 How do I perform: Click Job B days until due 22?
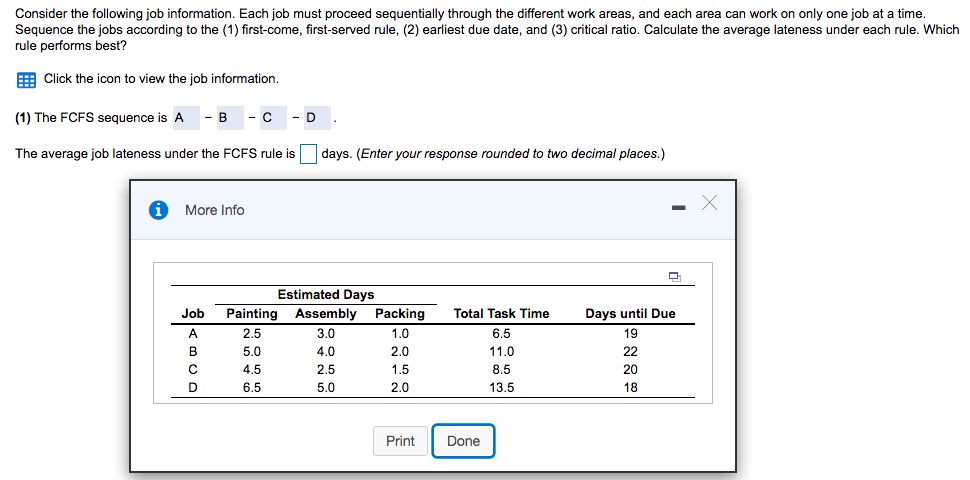click(x=630, y=352)
